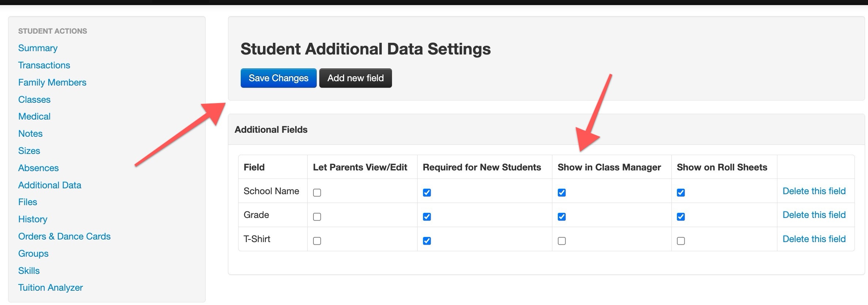Disable Show on Roll Sheets for Grade
Viewport: 868px width, 305px height.
681,217
